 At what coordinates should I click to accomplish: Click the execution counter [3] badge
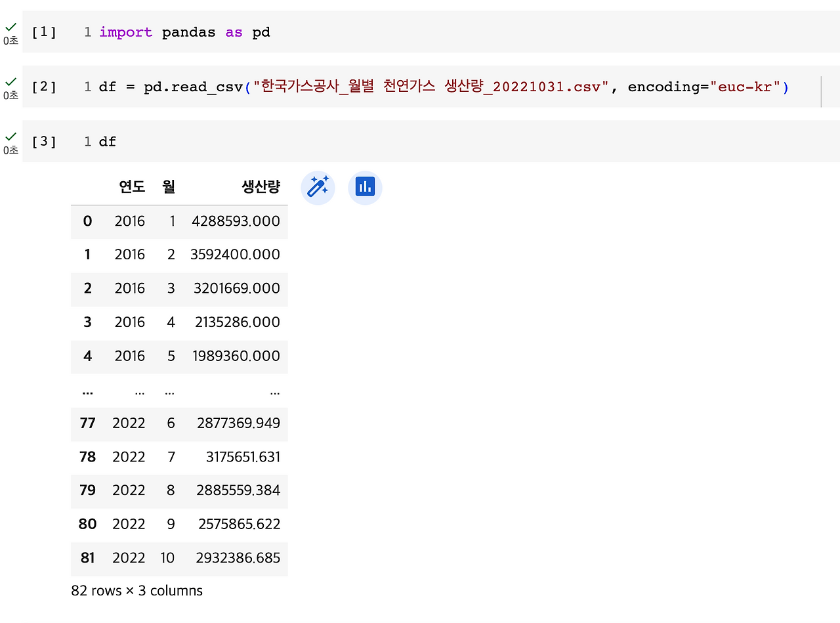(43, 141)
